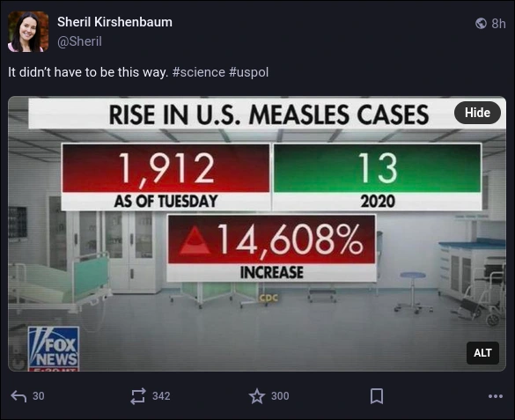Click the Fox News logo in image
This screenshot has height=420, width=515.
click(54, 348)
